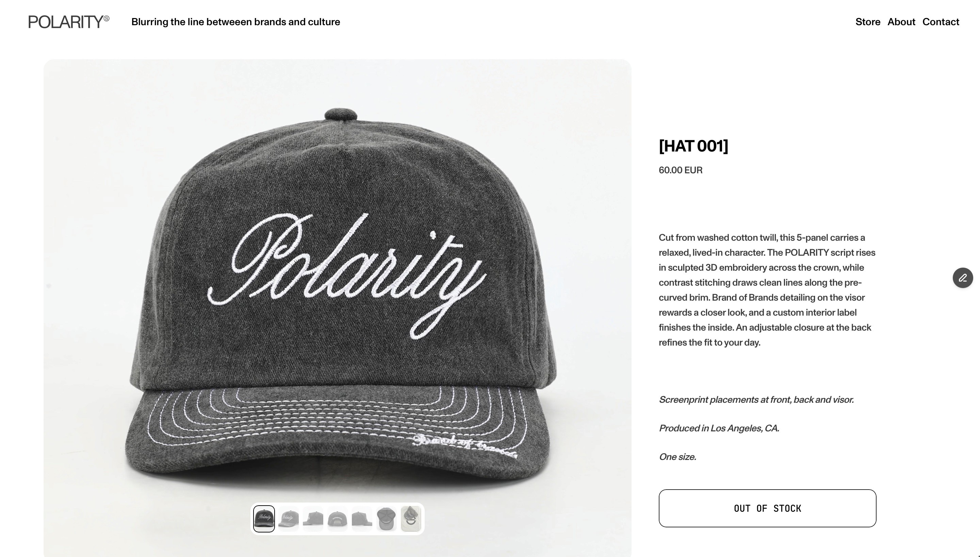Open the underside interior view thumbnail
Screen dimensions: 980x557
(x=387, y=519)
